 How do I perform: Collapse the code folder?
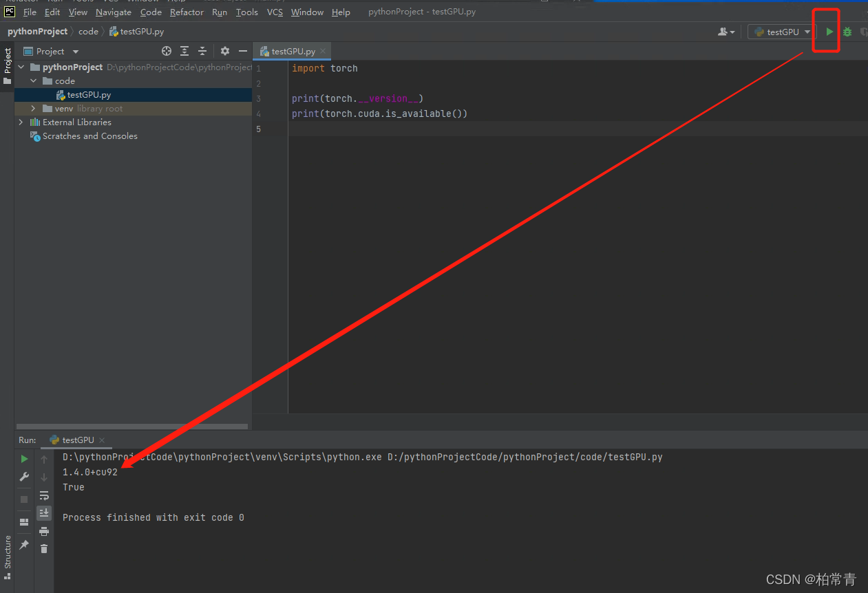tap(34, 80)
